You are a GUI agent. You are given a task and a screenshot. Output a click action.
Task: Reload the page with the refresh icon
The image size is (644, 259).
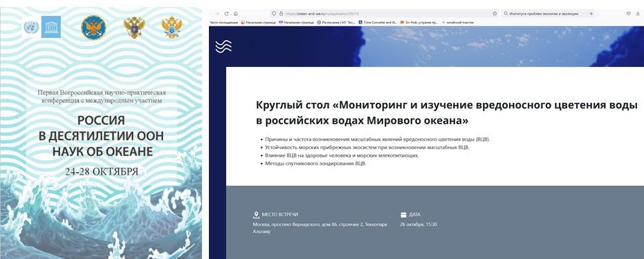click(x=226, y=14)
